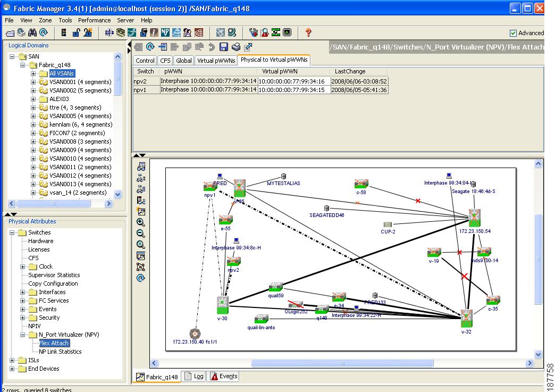Open the Events tab at bottom
Screen dimensions: 555x392
click(224, 376)
